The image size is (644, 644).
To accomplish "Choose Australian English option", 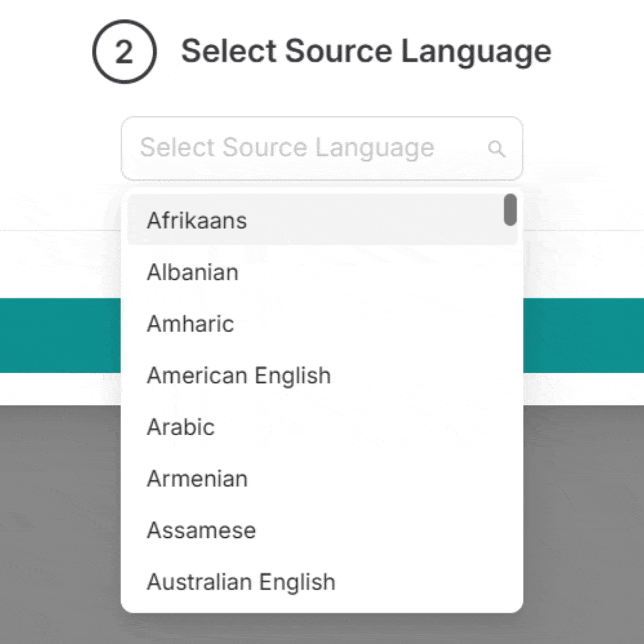I will [x=322, y=582].
